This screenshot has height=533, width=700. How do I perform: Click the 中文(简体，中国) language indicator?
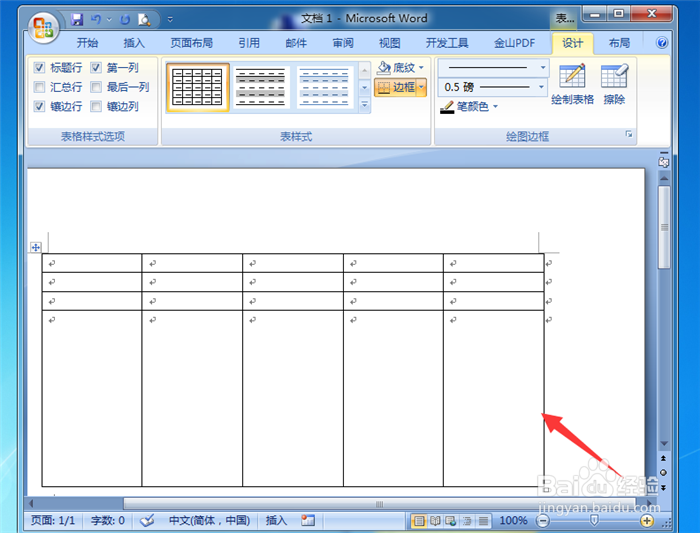[x=209, y=521]
